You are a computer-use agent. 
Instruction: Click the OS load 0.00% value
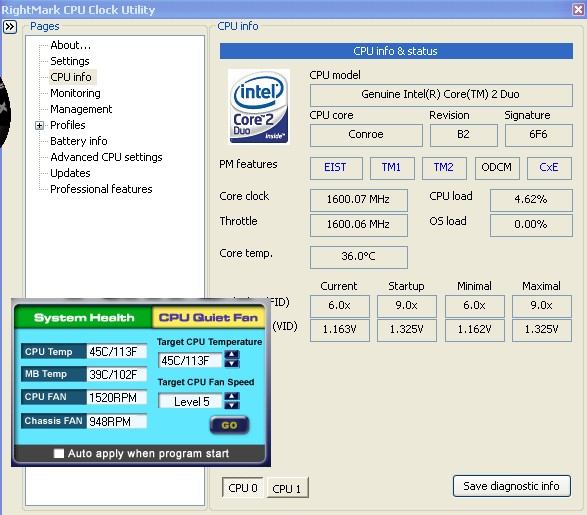pyautogui.click(x=531, y=225)
